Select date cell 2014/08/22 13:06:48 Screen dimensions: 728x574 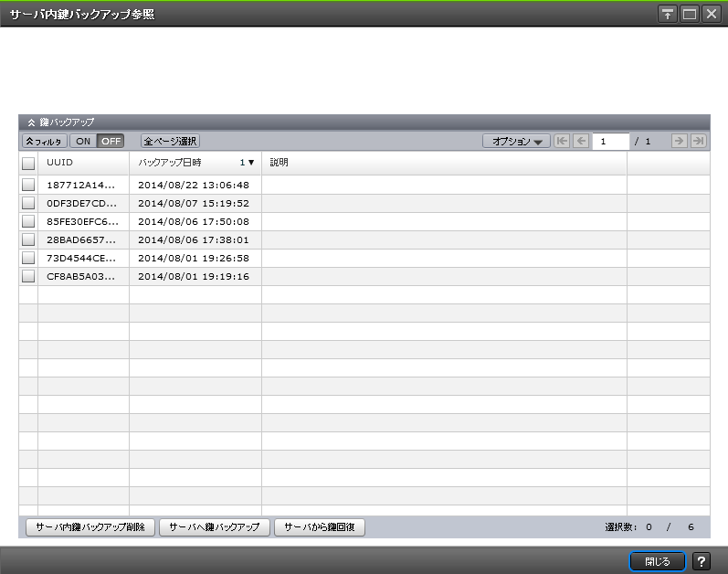pyautogui.click(x=194, y=185)
